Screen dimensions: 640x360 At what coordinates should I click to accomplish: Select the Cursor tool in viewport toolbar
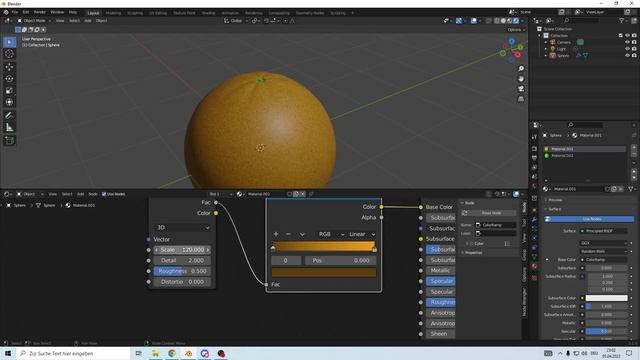pos(9,54)
